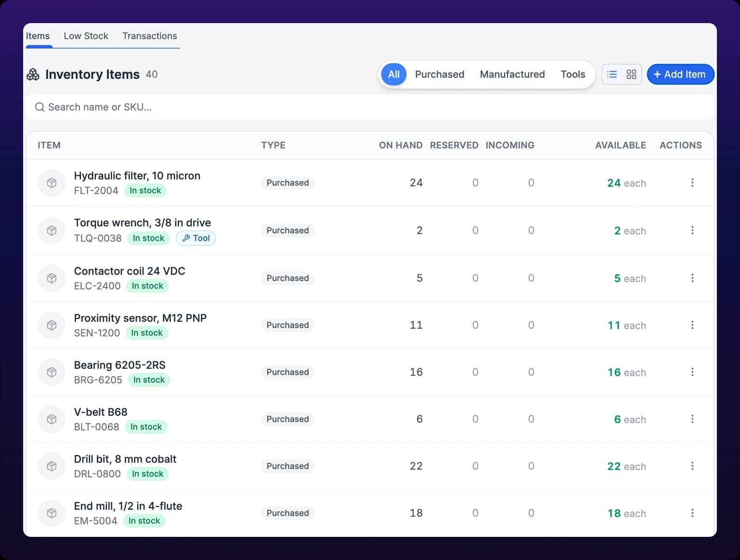Click the ITEM column header
The height and width of the screenshot is (560, 740).
coord(49,145)
